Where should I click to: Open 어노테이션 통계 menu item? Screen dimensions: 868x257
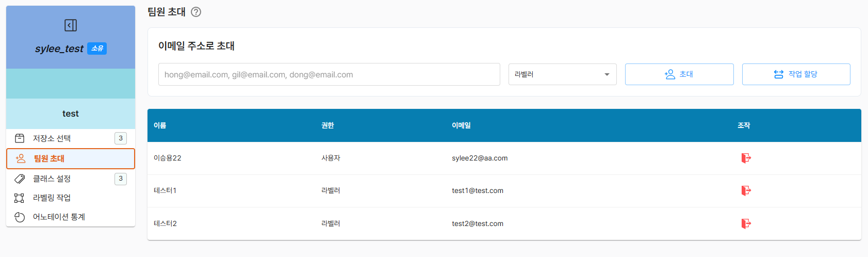click(x=71, y=217)
